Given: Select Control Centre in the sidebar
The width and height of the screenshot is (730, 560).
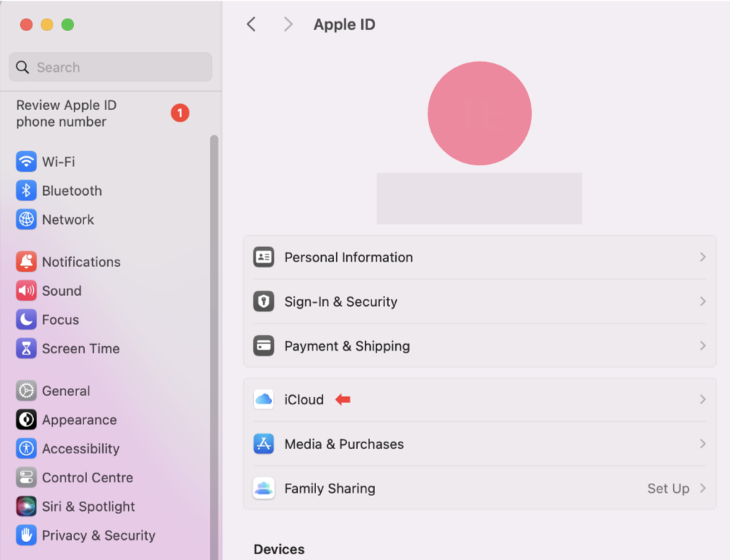Looking at the screenshot, I should (x=88, y=477).
